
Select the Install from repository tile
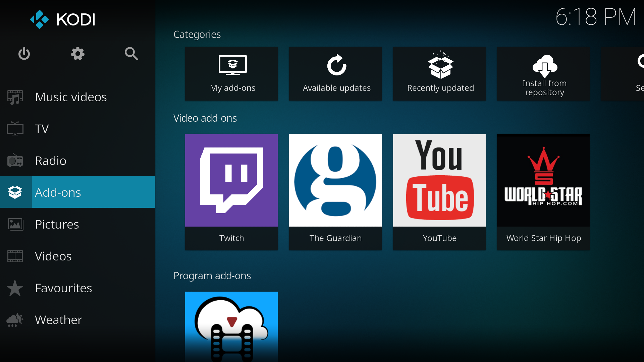543,74
